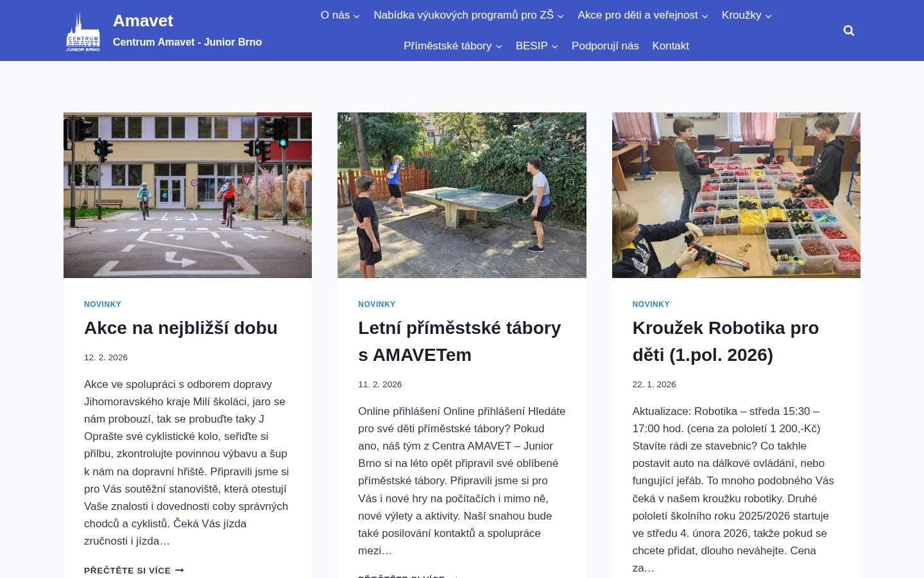
Task: Open Nabídka výukových programů pro ZŠ menu
Action: [x=463, y=15]
